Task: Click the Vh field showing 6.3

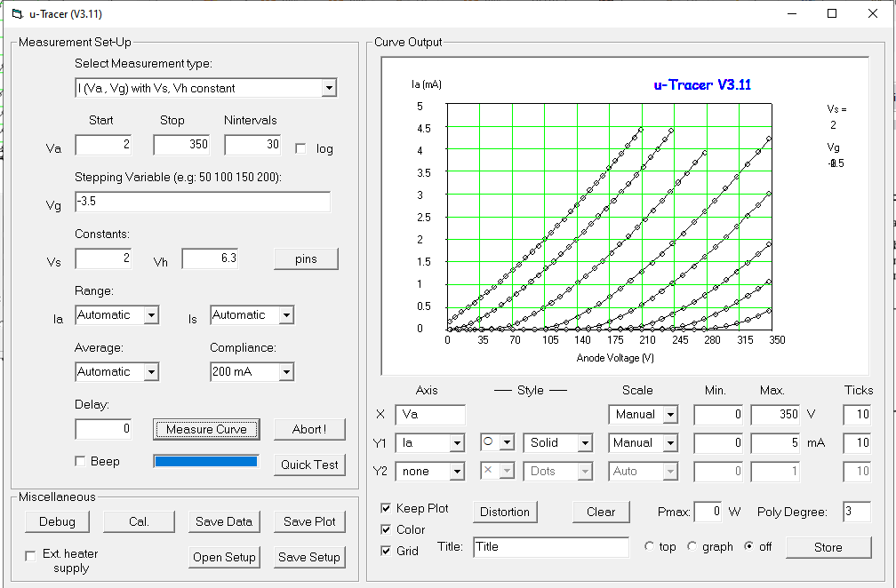Action: (x=210, y=258)
